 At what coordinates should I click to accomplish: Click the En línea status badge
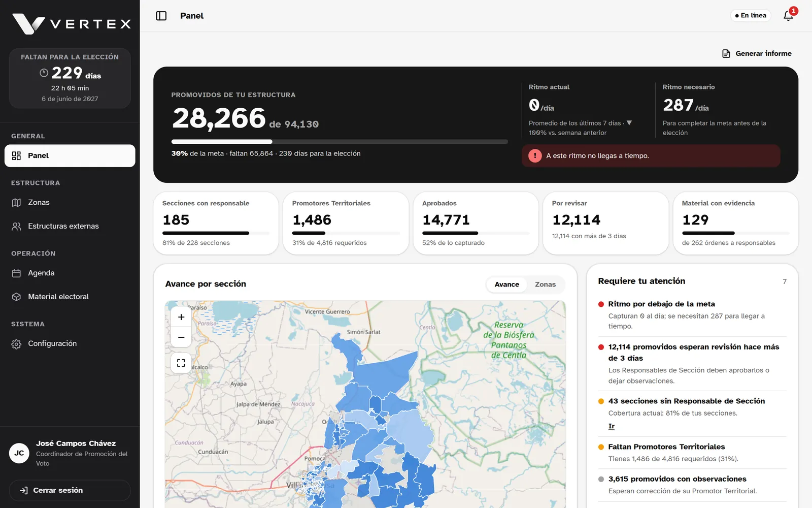tap(751, 16)
